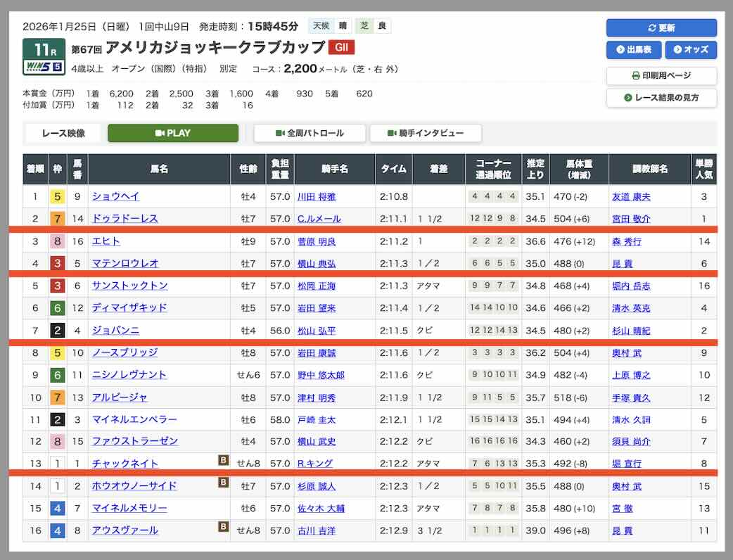Click blinker B icon next to アウスヴァール

coord(223,526)
